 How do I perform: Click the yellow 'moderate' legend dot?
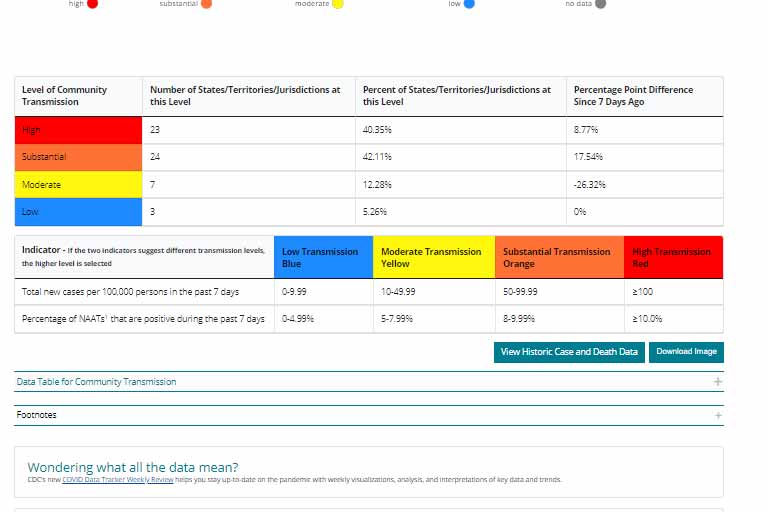pyautogui.click(x=338, y=4)
